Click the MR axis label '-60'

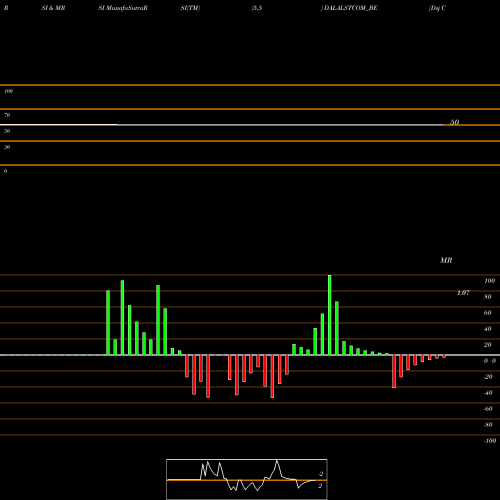click(x=488, y=409)
